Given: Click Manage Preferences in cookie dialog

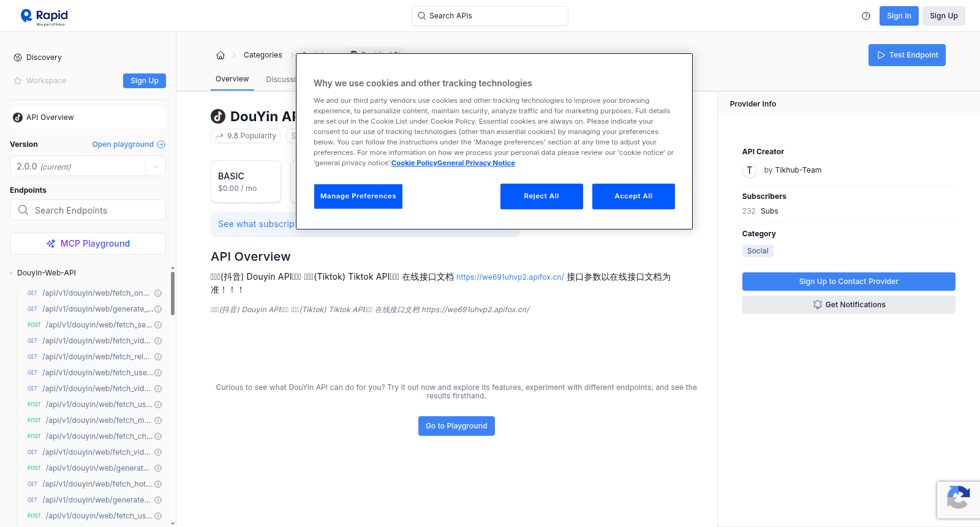Looking at the screenshot, I should tap(358, 196).
